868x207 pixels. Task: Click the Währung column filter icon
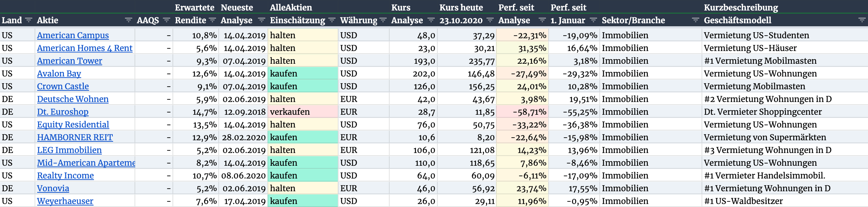click(x=383, y=20)
